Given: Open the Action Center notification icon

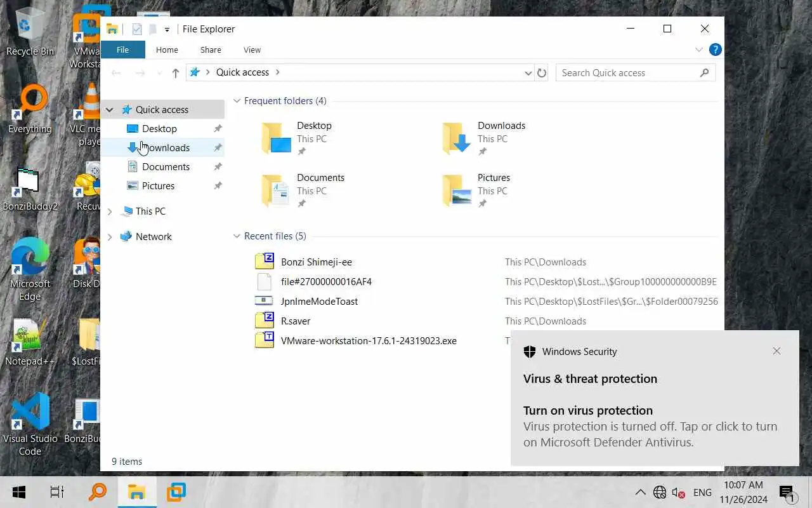Looking at the screenshot, I should tap(787, 492).
